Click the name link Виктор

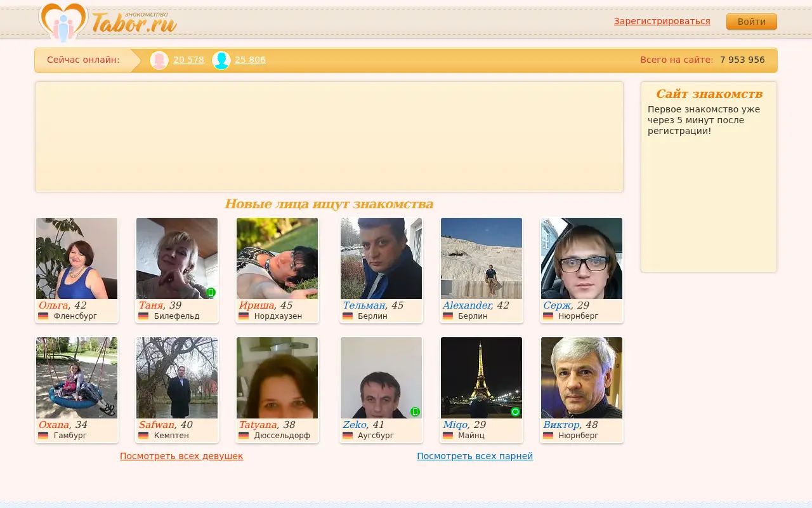(561, 425)
